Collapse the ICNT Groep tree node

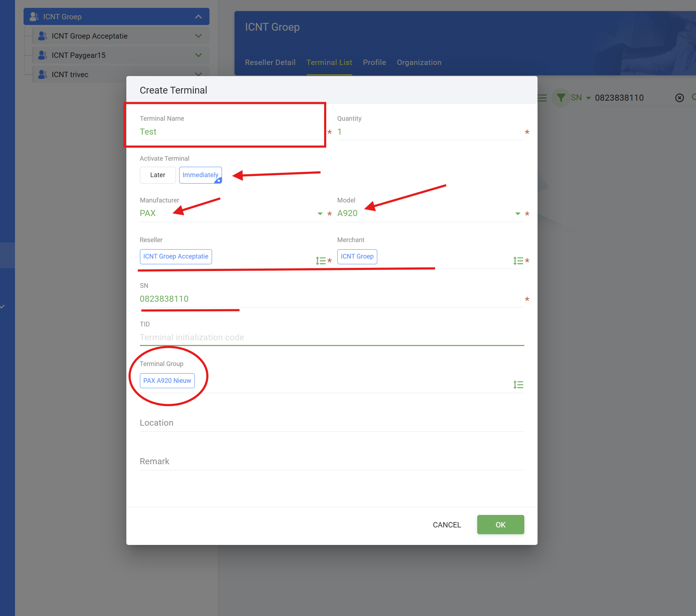pos(198,16)
